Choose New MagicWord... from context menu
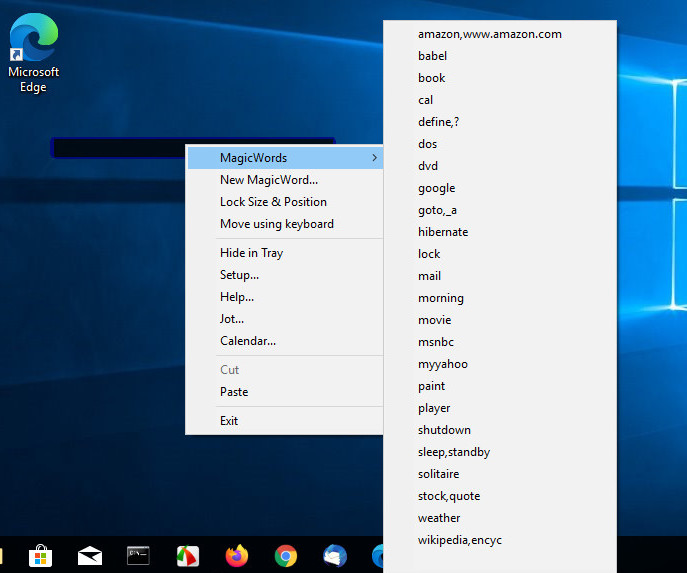Viewport: 687px width, 573px height. 285,180
